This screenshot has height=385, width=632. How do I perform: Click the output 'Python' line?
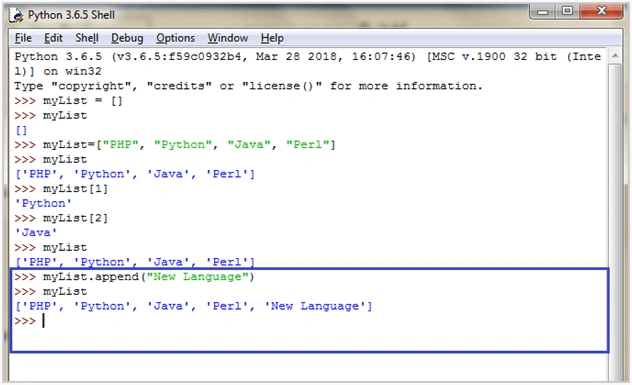point(43,204)
